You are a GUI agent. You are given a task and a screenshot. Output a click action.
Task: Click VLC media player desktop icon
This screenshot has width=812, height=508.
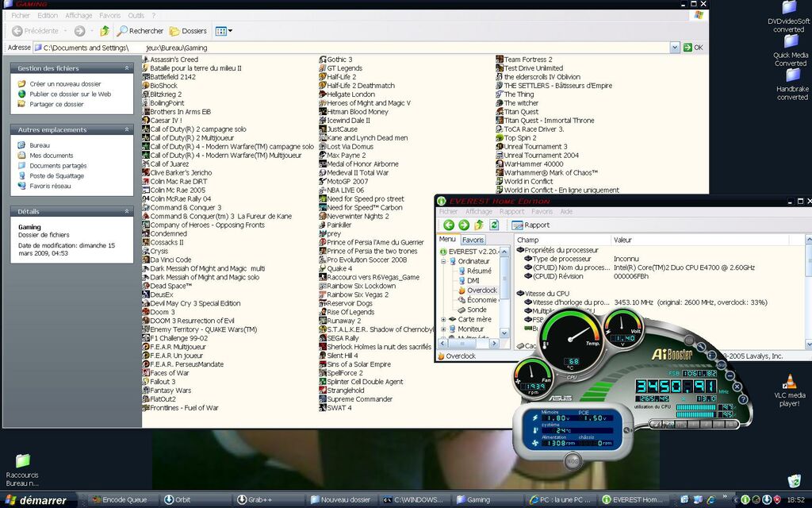(x=789, y=391)
